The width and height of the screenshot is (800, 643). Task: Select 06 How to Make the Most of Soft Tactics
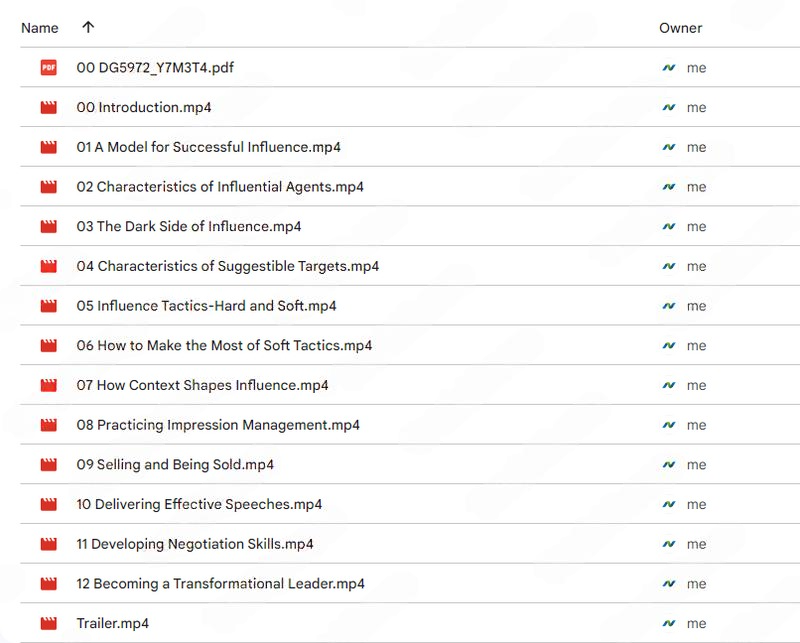224,345
